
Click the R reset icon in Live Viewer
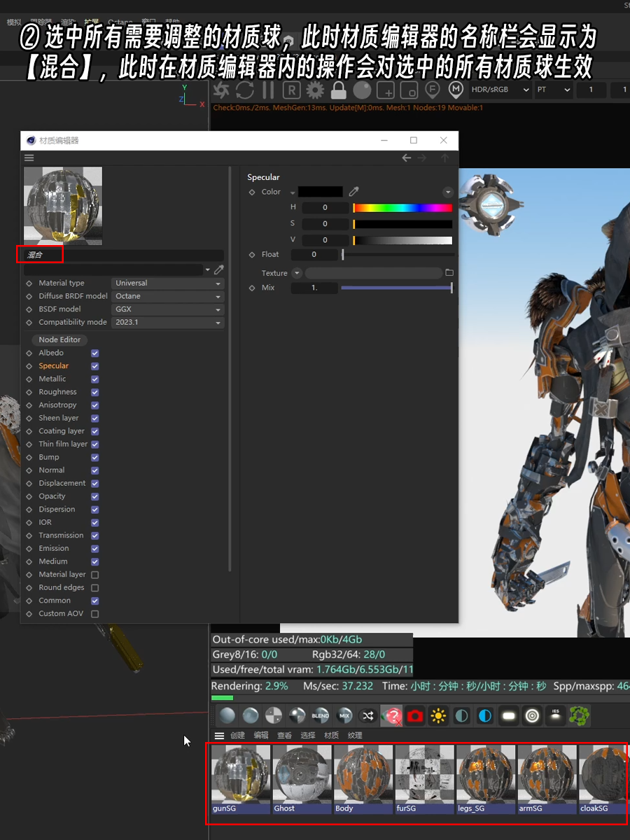click(x=292, y=90)
